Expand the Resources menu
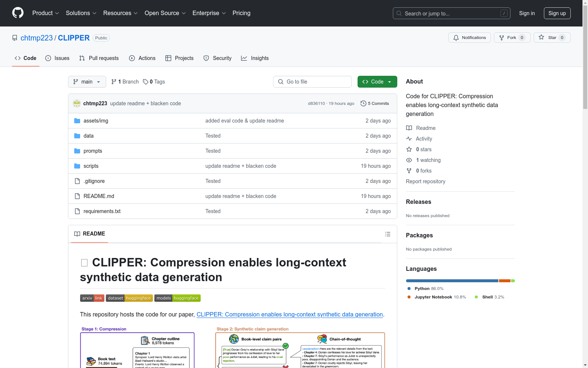 coord(121,13)
